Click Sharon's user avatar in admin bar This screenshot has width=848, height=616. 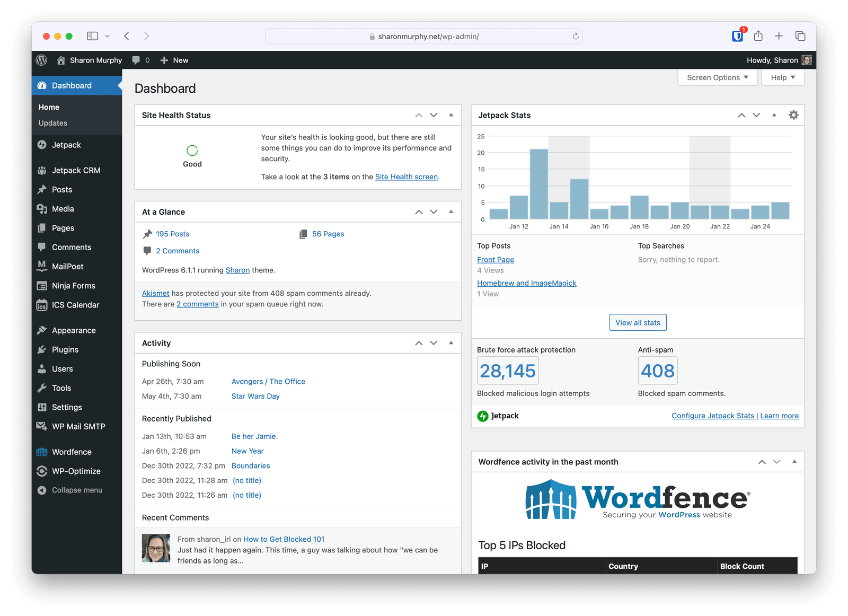point(807,60)
